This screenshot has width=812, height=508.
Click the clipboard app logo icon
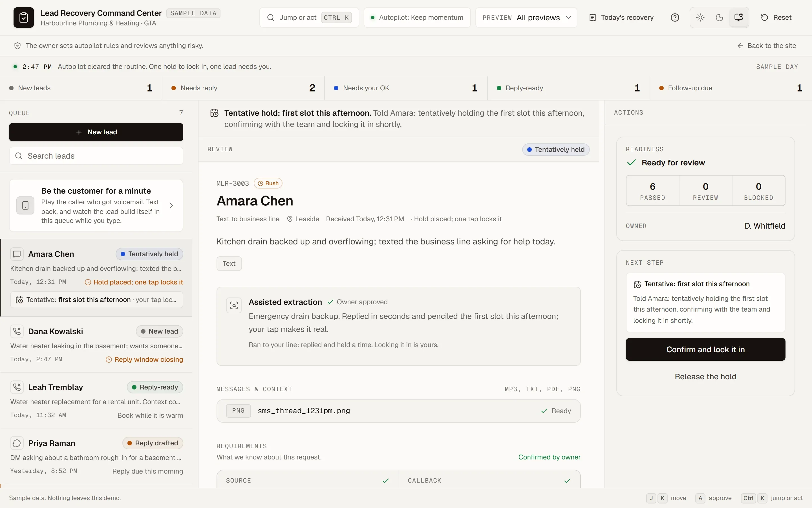(x=23, y=17)
